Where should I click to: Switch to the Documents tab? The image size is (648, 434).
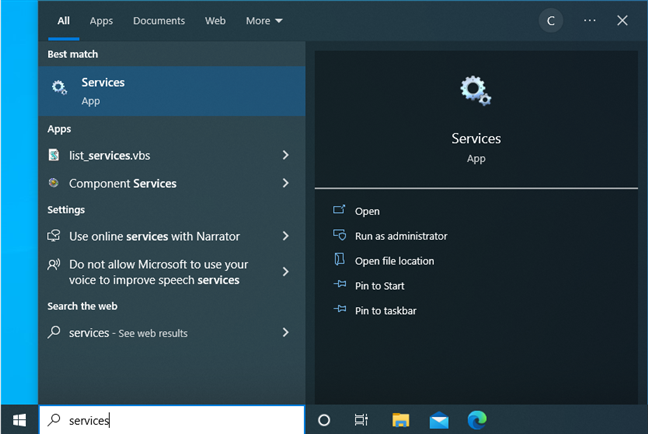(x=159, y=20)
